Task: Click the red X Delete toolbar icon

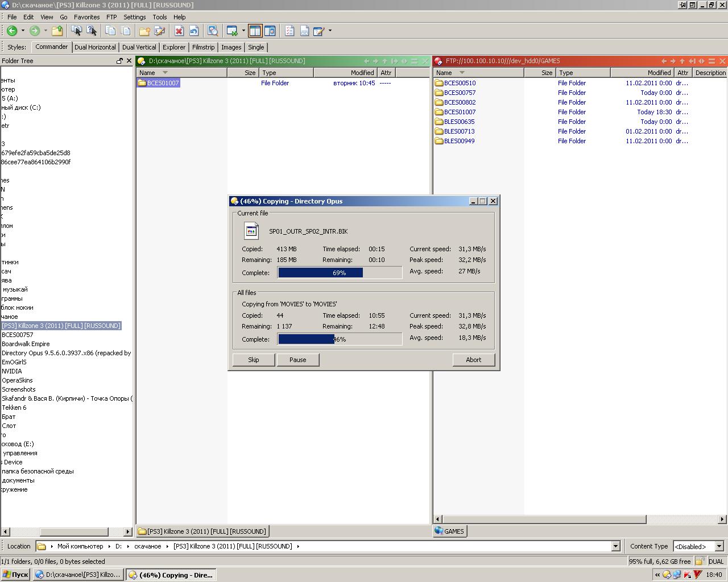Action: coord(179,31)
